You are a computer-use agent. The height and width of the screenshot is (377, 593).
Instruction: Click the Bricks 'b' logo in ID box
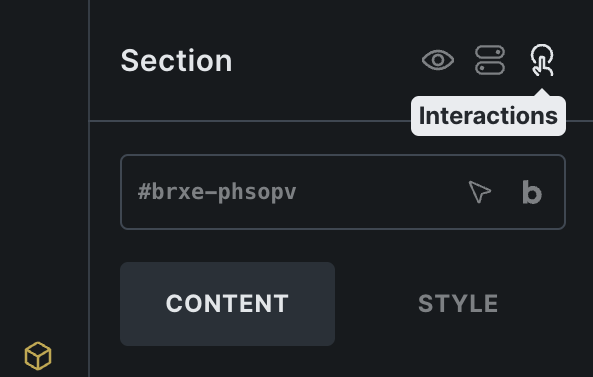pyautogui.click(x=532, y=192)
